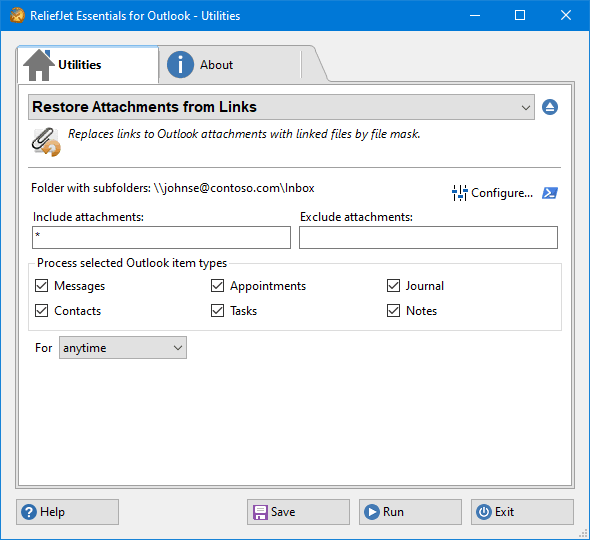Click the blue info icon on About tab
This screenshot has width=590, height=540.
pos(180,65)
